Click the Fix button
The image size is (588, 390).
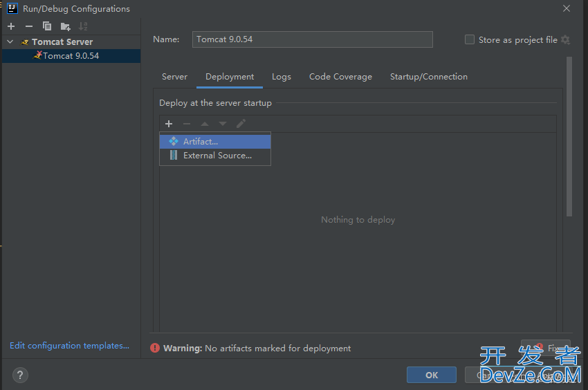[546, 348]
